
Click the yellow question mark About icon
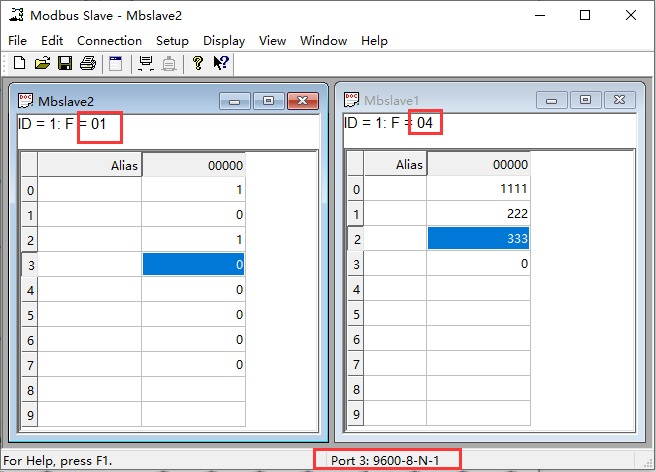point(197,63)
